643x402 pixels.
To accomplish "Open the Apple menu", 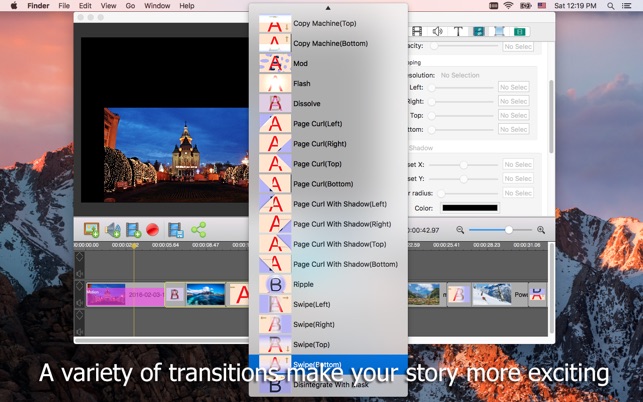I will tap(14, 6).
